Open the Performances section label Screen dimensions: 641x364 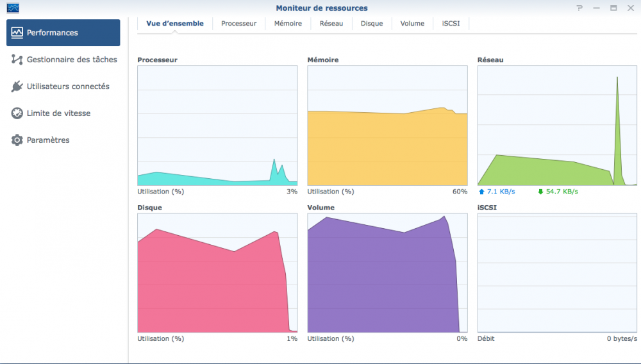point(53,33)
